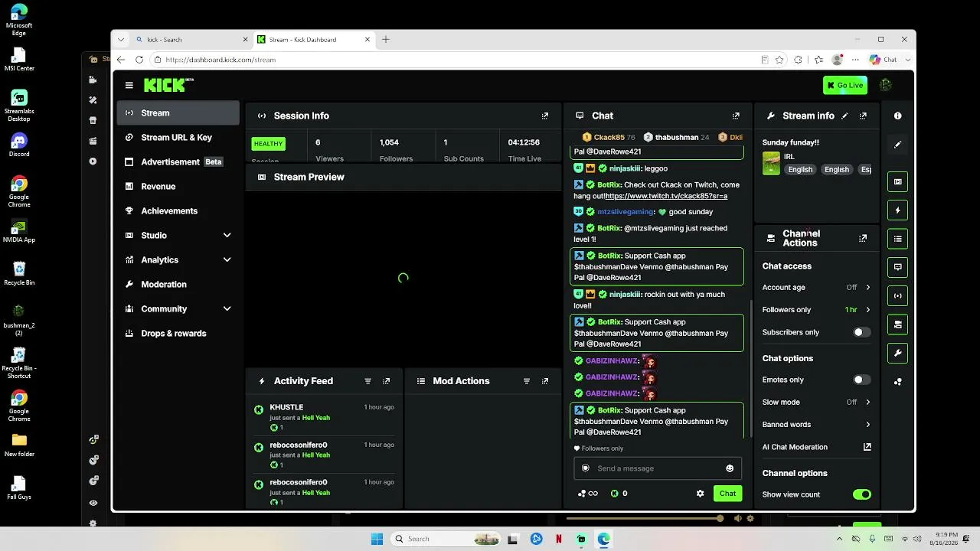Click the Copilot Chat button in Edge toolbar
The height and width of the screenshot is (551, 980).
point(884,60)
